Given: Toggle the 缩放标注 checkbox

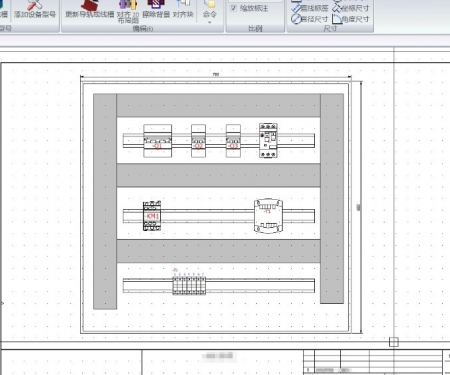Looking at the screenshot, I should (234, 8).
